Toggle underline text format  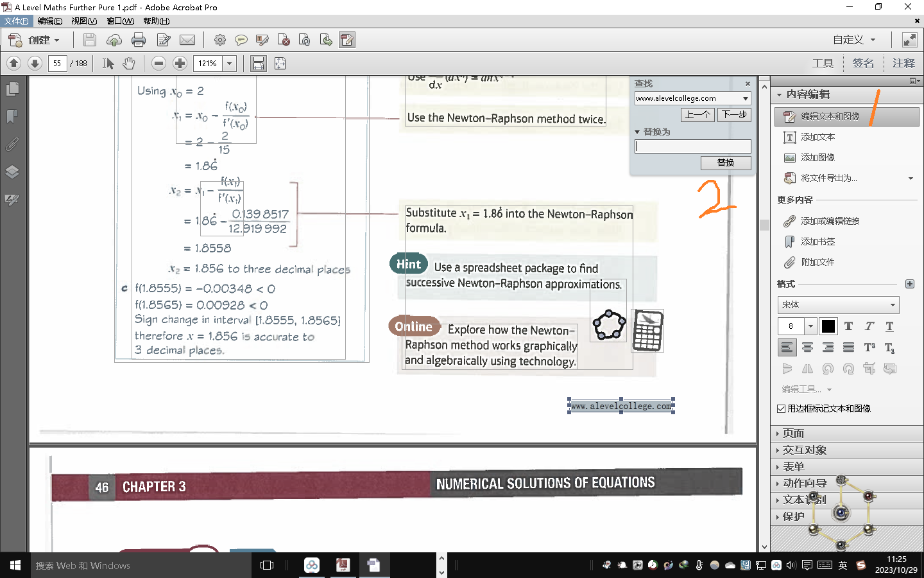click(889, 326)
